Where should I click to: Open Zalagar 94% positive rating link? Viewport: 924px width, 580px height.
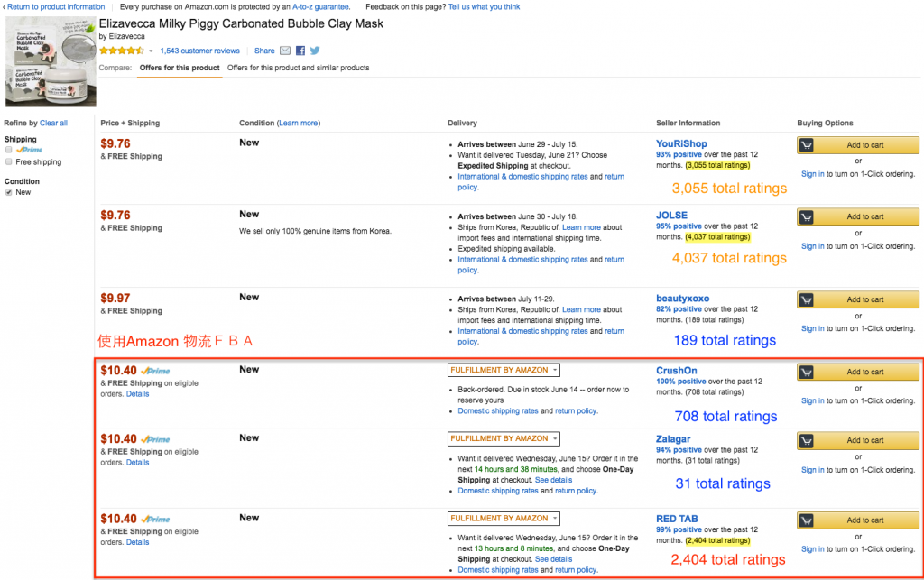click(679, 450)
